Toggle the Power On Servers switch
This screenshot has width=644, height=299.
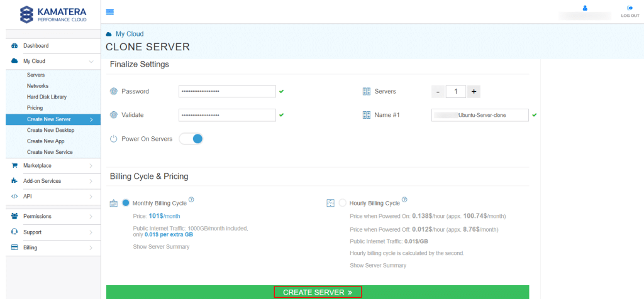191,138
